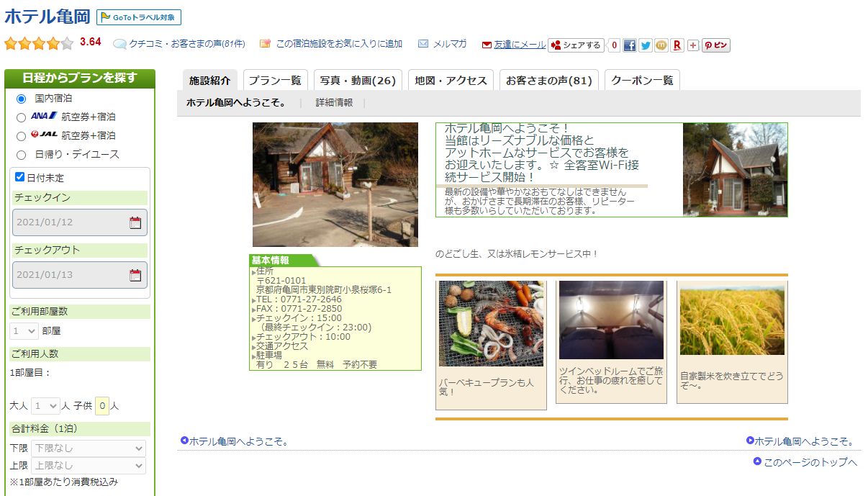Click bottom-right ホテル亀岡へようこそ。 link

point(805,441)
